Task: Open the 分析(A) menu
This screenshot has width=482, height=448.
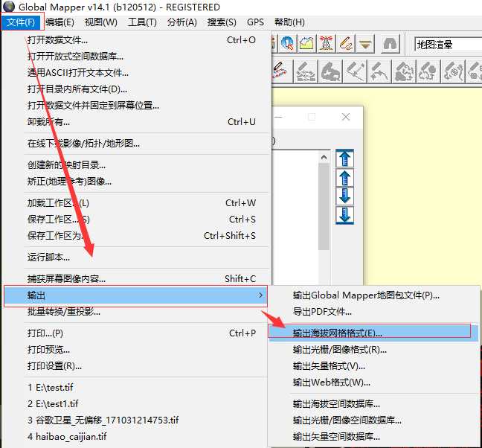Action: pyautogui.click(x=182, y=22)
